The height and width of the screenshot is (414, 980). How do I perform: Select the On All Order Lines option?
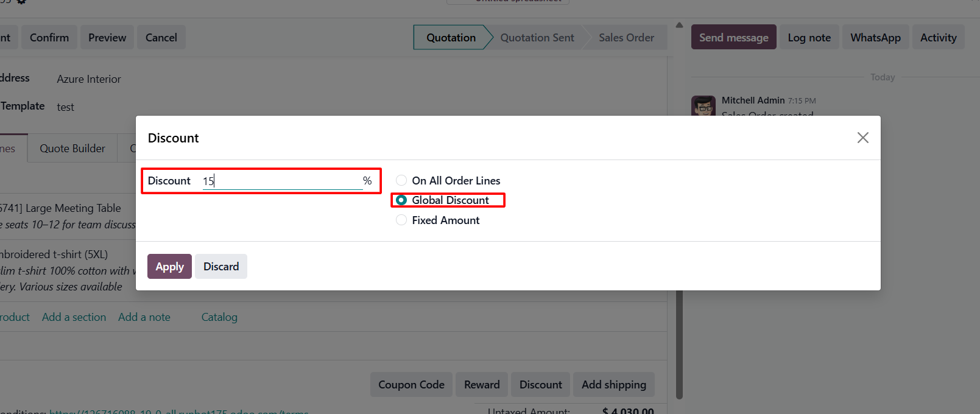[401, 180]
